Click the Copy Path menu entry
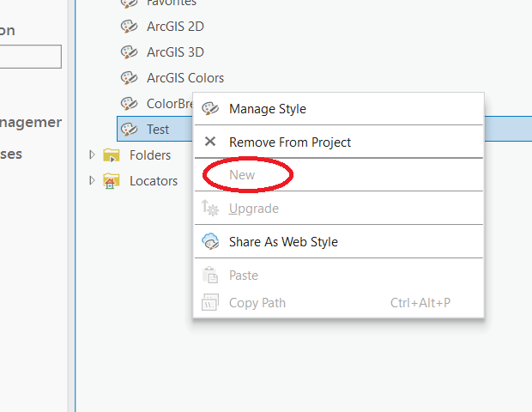Viewport: 532px width, 412px height. [x=257, y=302]
